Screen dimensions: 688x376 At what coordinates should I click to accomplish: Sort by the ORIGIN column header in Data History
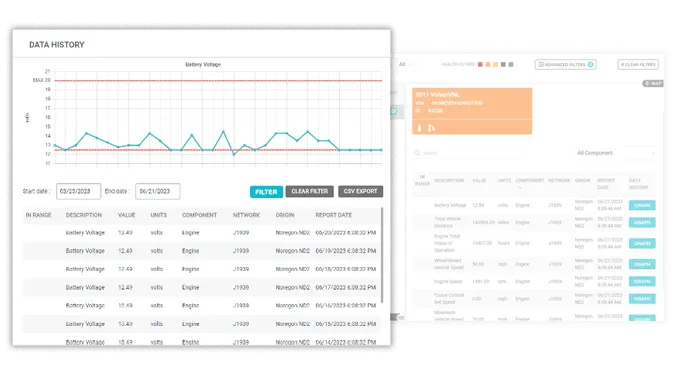pos(285,215)
